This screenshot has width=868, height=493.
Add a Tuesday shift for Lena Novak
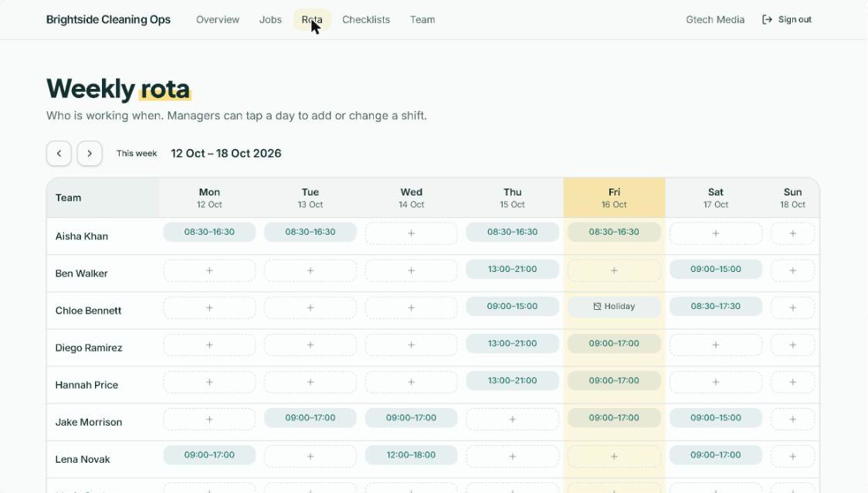click(310, 457)
